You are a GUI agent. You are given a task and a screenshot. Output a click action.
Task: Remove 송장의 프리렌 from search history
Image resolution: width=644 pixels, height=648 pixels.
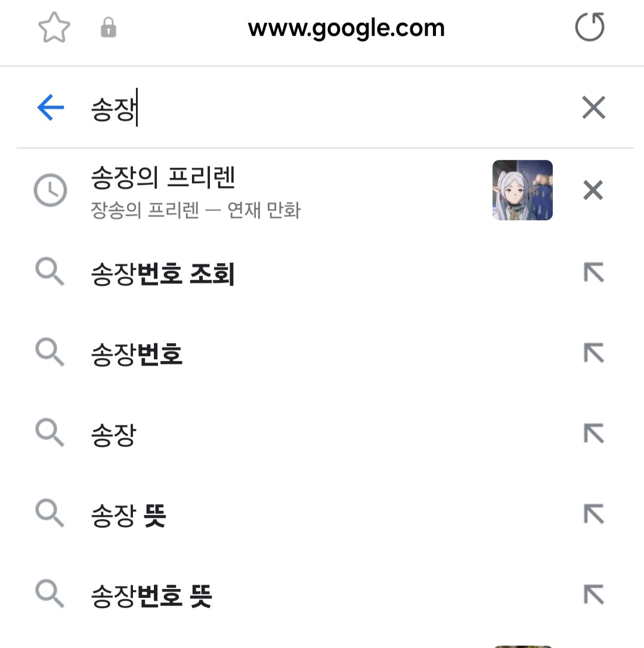(593, 190)
